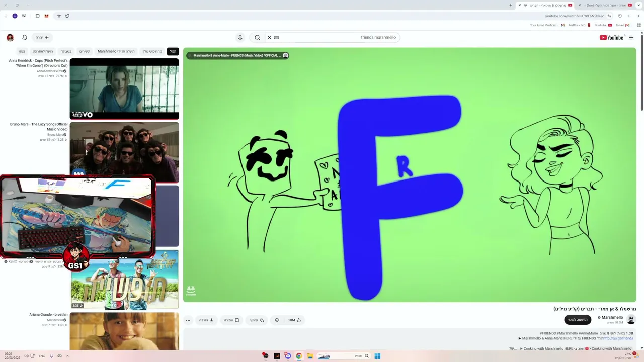
Task: Click the Chrome address bar URL
Action: coord(575,16)
